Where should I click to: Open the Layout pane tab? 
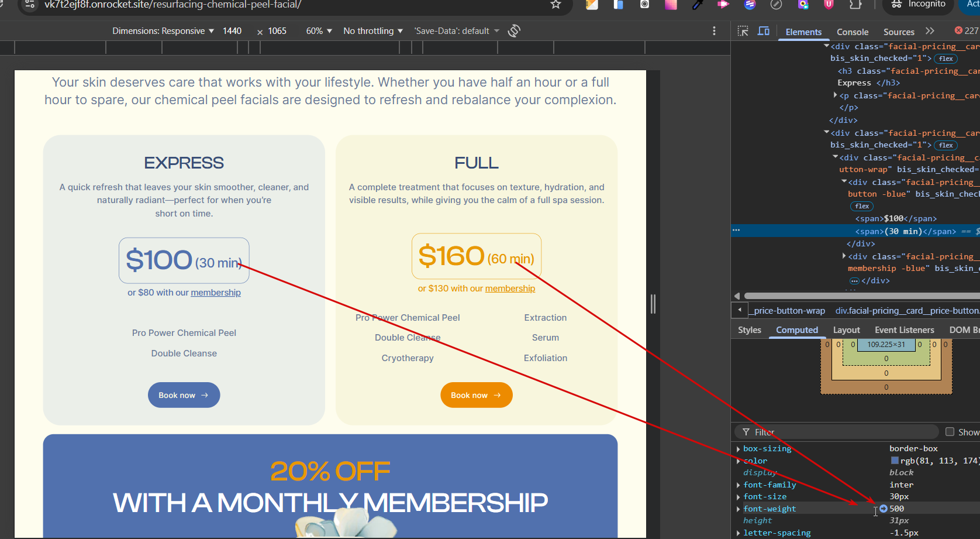point(846,330)
